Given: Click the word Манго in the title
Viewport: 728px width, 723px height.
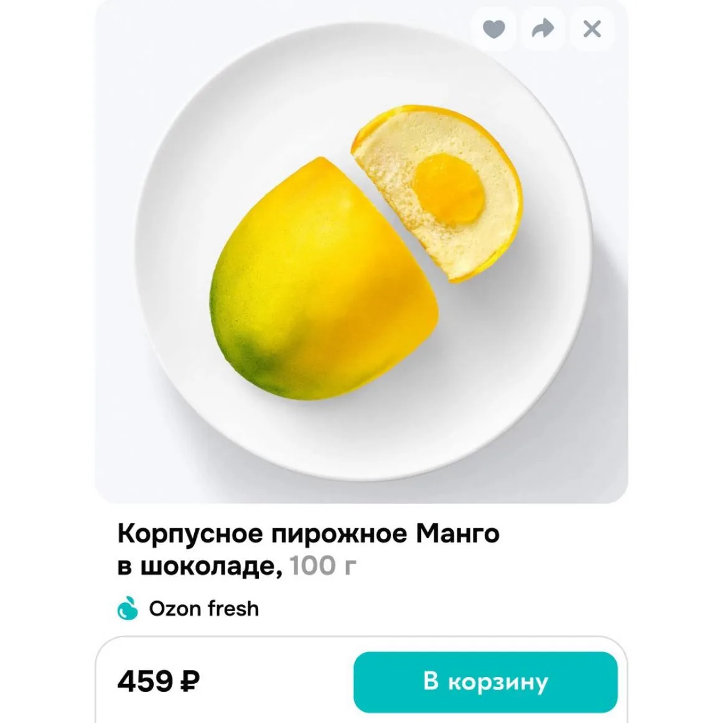Looking at the screenshot, I should 457,534.
